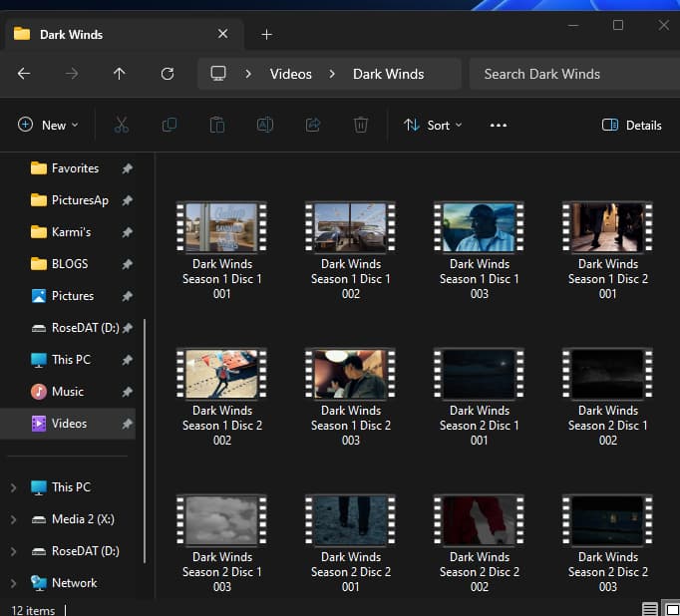Open the See more (three dots) menu
The image size is (680, 616).
pos(499,126)
